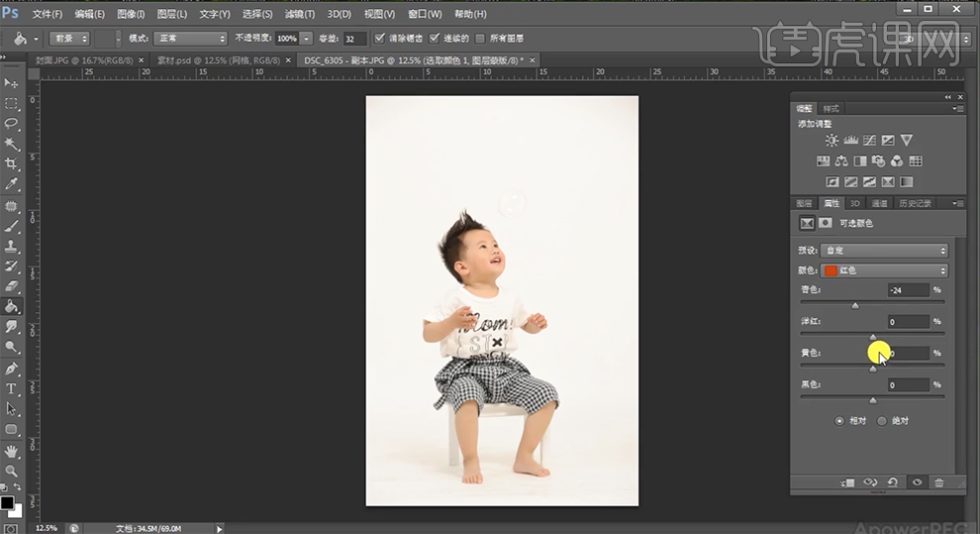Open the 颜色 dropdown showing 红色

pos(885,270)
